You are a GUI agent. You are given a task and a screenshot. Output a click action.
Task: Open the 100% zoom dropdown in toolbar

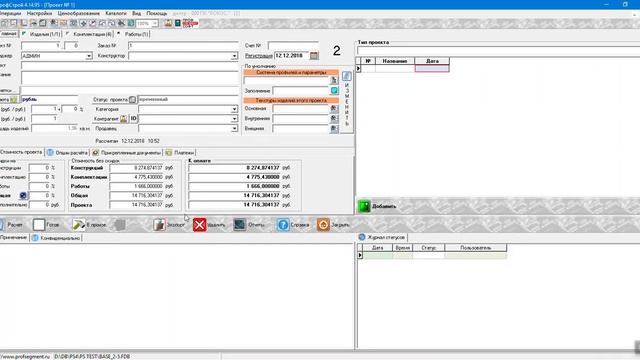pos(155,24)
